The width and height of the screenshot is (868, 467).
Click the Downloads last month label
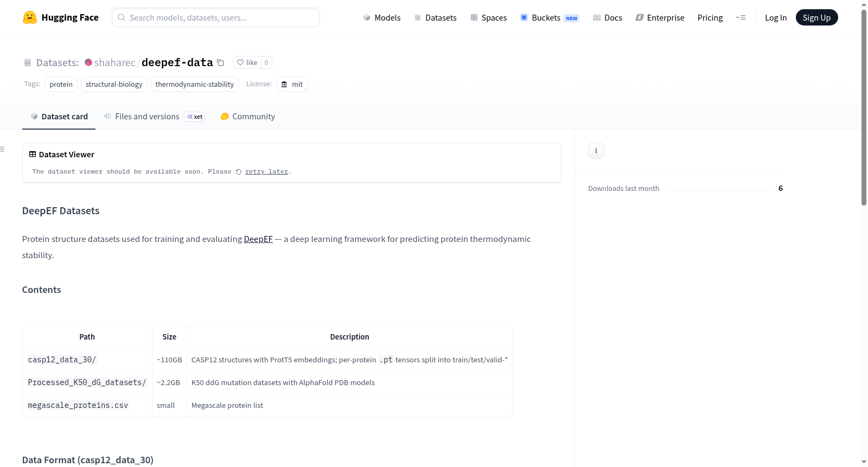[623, 188]
